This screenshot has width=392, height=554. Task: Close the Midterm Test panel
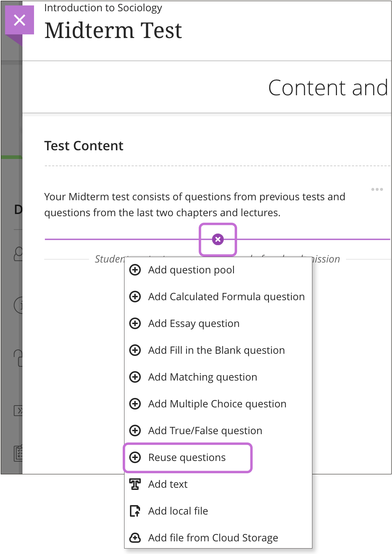click(19, 20)
